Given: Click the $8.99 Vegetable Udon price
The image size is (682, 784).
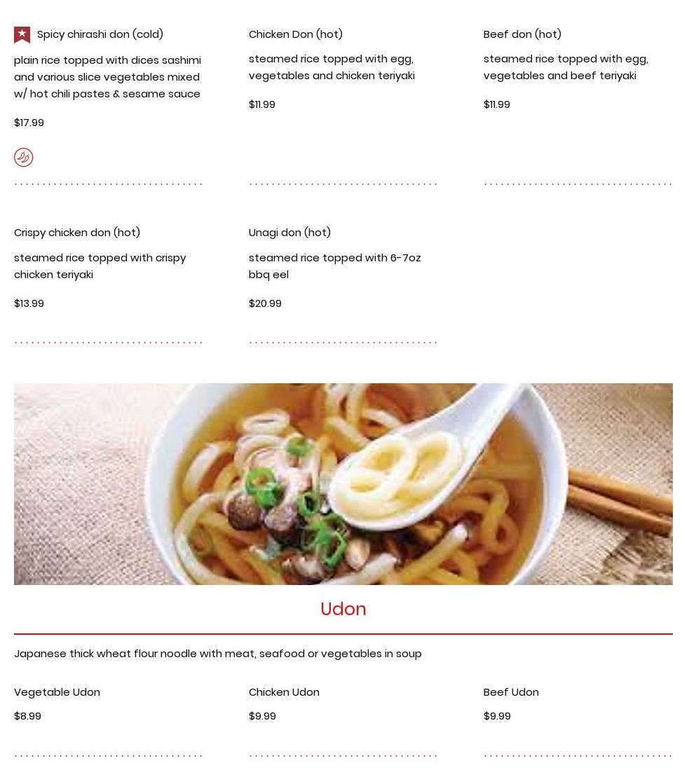Looking at the screenshot, I should (x=27, y=716).
